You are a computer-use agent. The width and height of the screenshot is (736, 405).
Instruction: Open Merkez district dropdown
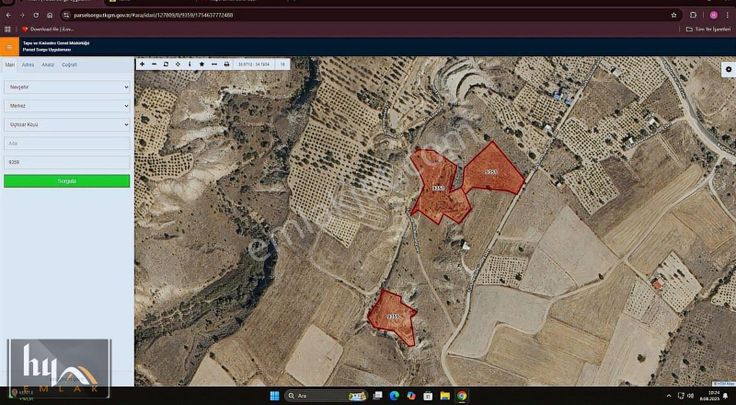coord(67,106)
